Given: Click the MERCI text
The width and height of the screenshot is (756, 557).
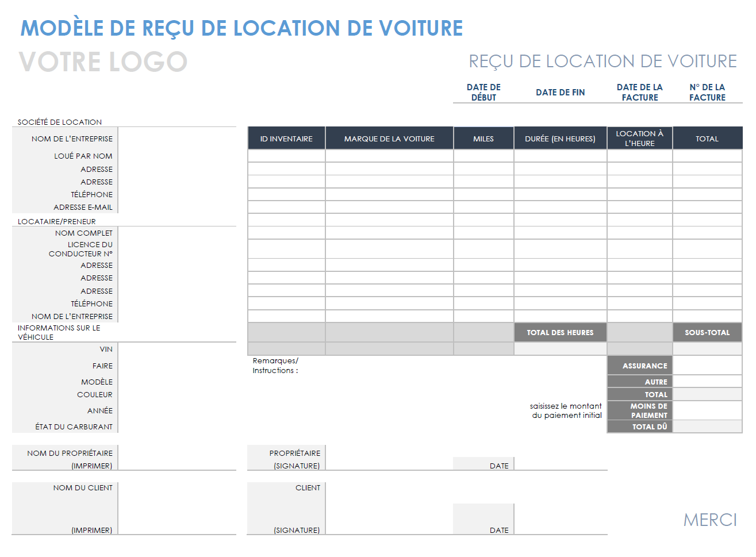Looking at the screenshot, I should [710, 520].
